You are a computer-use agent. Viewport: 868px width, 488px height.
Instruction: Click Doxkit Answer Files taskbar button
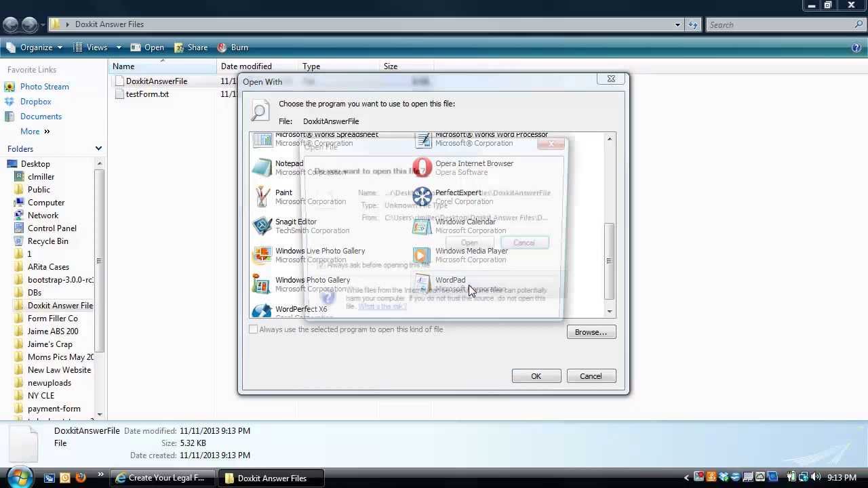click(271, 478)
